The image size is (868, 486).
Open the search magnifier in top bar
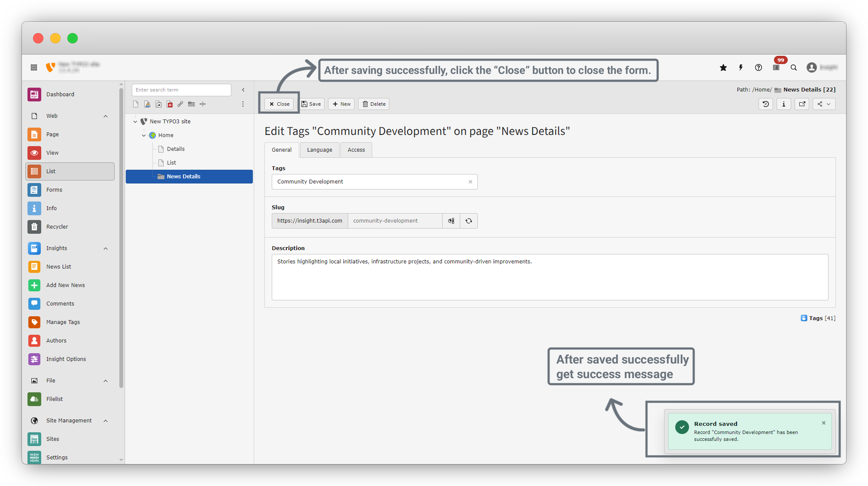click(794, 67)
